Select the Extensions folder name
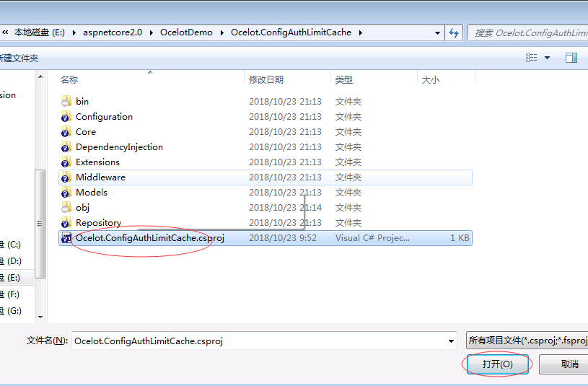The image size is (588, 386). pos(97,162)
